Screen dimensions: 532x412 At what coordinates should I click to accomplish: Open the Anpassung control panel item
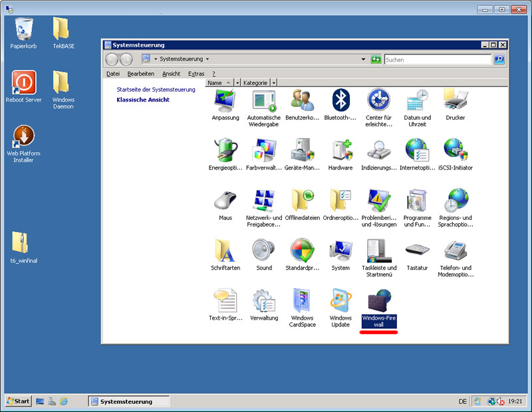(x=225, y=105)
